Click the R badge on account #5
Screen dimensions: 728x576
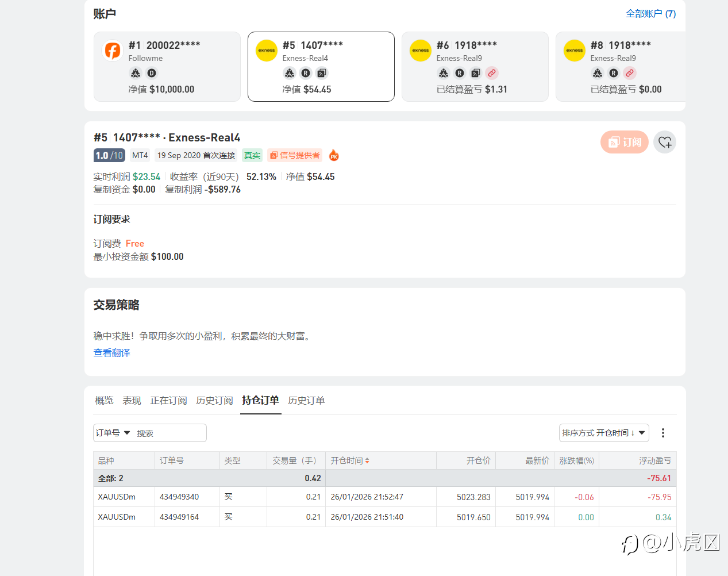pos(306,73)
